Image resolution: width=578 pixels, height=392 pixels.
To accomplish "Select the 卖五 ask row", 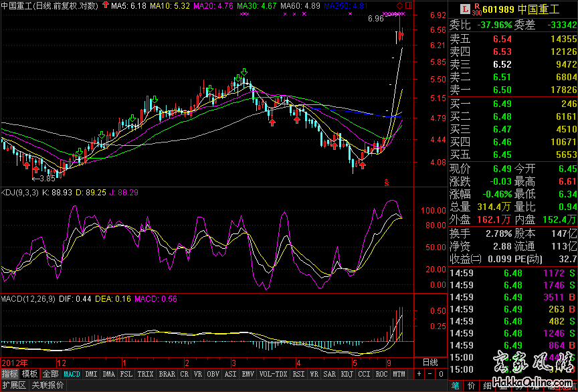I will click(x=513, y=39).
